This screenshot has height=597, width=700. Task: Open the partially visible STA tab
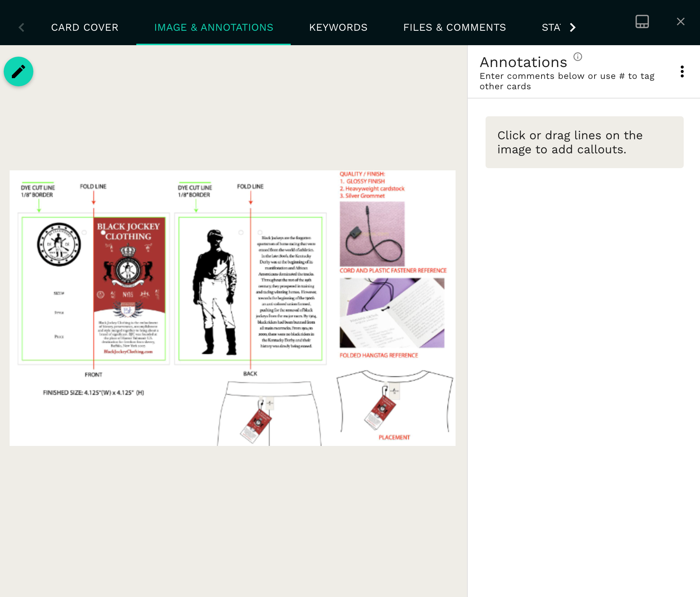pos(551,27)
